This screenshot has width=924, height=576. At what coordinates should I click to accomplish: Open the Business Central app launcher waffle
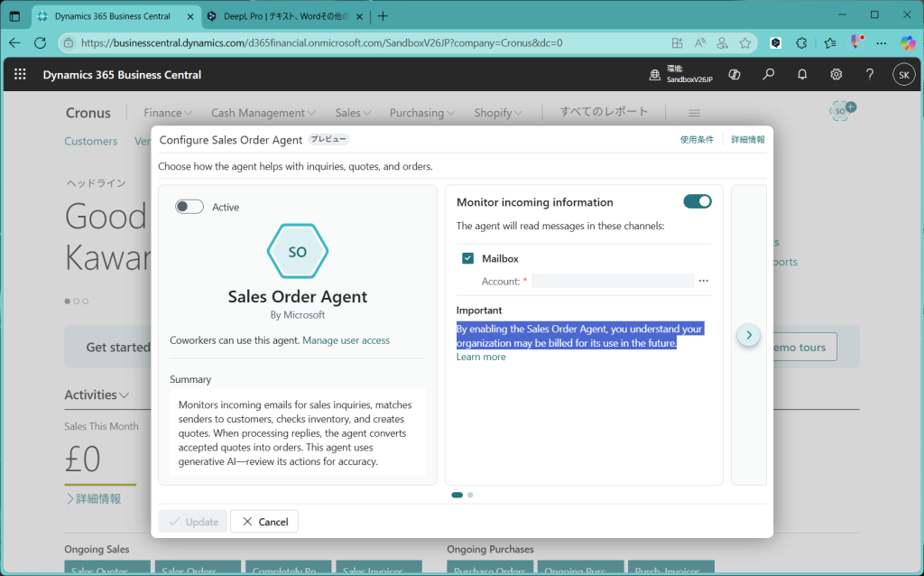[20, 74]
